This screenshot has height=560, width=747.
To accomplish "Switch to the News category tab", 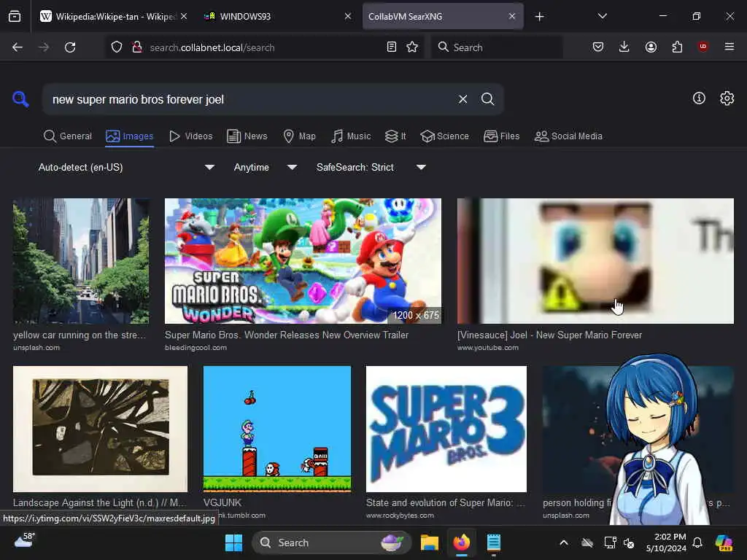I will pos(247,136).
